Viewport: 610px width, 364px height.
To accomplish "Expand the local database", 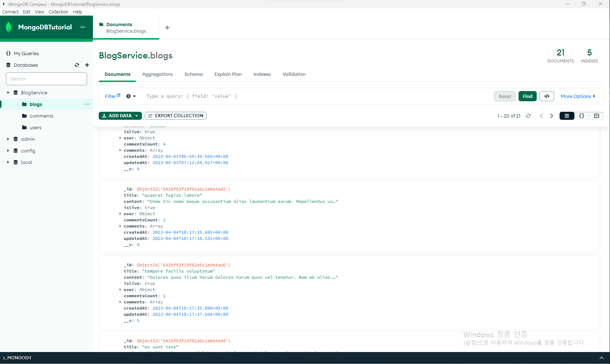I will click(x=8, y=162).
